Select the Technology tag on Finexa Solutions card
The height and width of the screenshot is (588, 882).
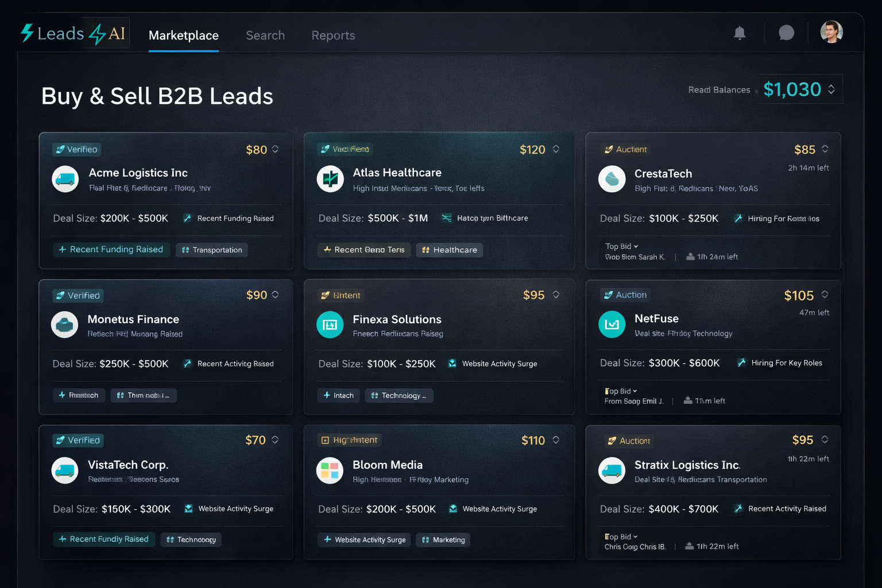(399, 396)
